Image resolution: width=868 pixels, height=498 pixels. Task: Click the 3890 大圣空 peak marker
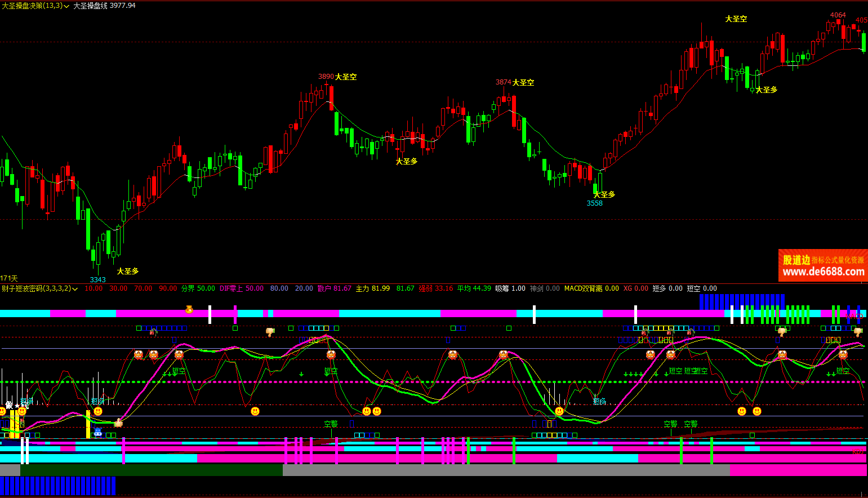(337, 77)
